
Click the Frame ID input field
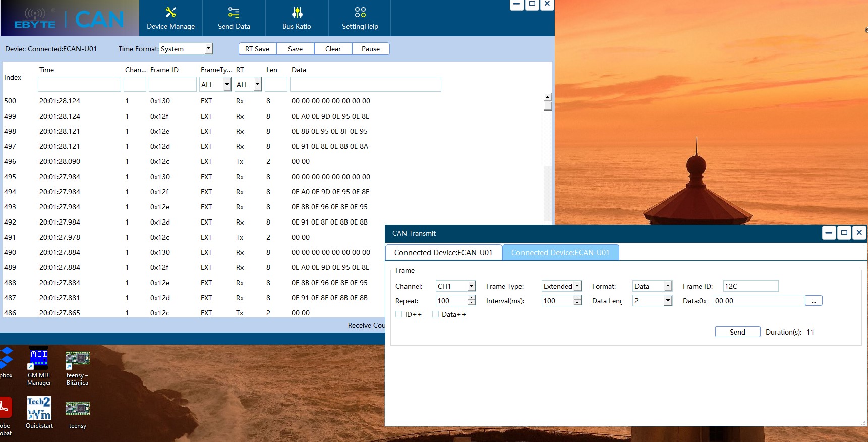(x=750, y=286)
